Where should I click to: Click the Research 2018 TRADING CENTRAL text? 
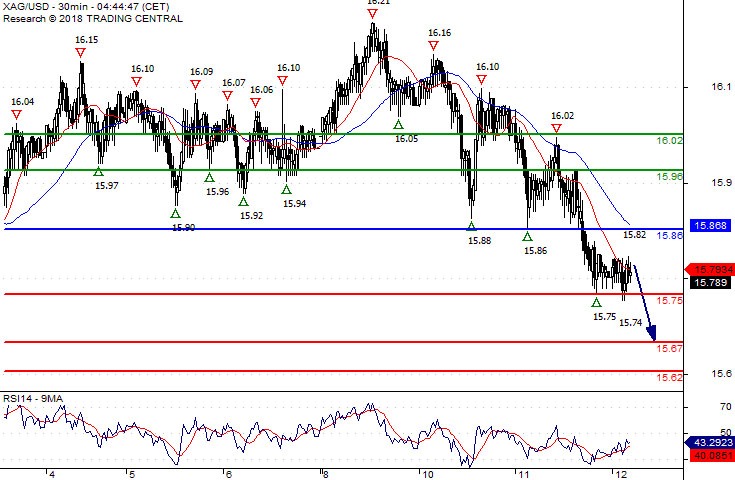coord(93,19)
